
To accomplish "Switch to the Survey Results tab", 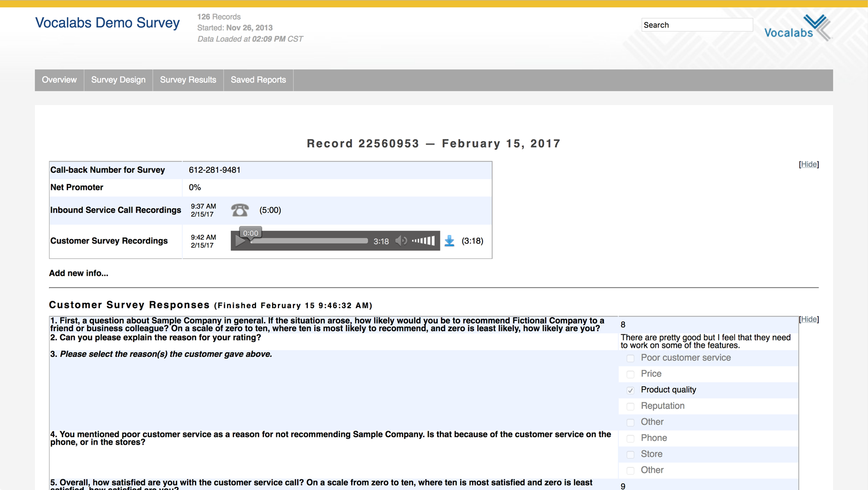I will pos(188,80).
